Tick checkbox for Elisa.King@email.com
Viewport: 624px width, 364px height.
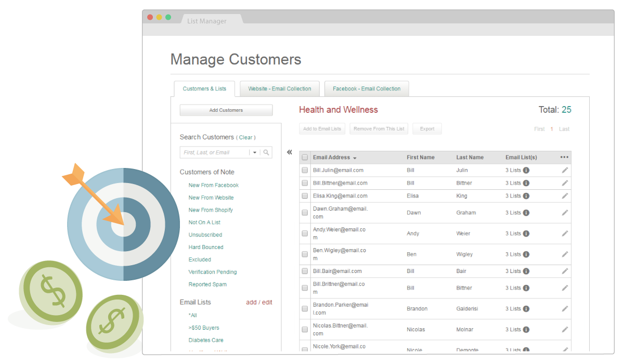[x=305, y=196]
